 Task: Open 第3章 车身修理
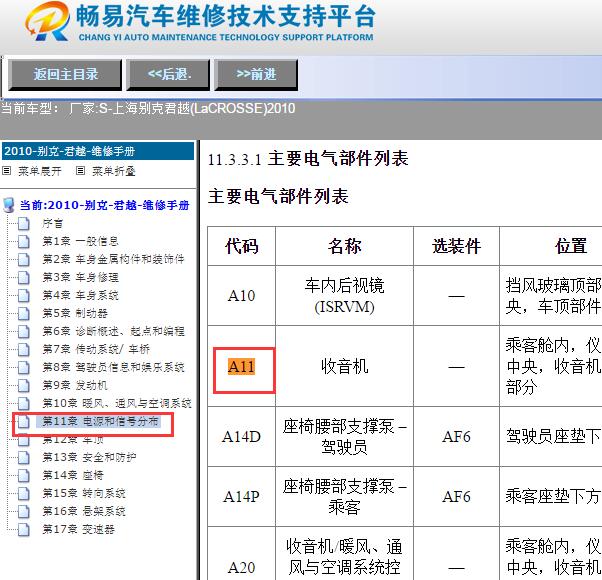tap(80, 277)
